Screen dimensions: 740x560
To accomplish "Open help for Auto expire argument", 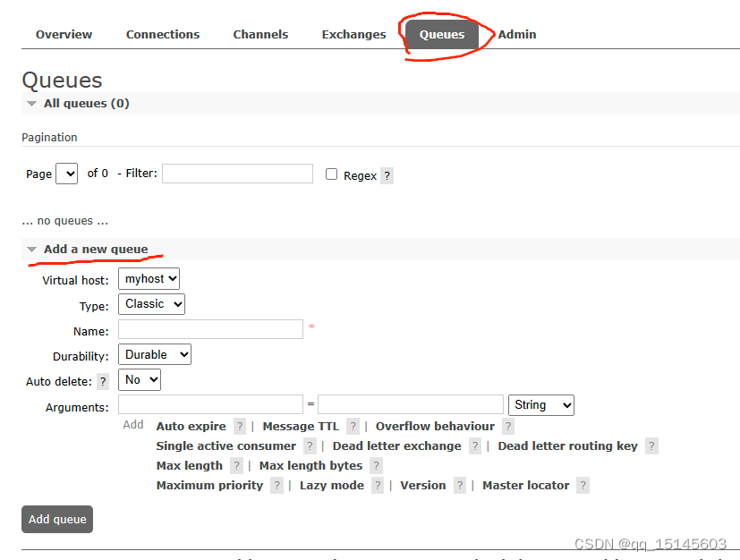I will coord(239,426).
